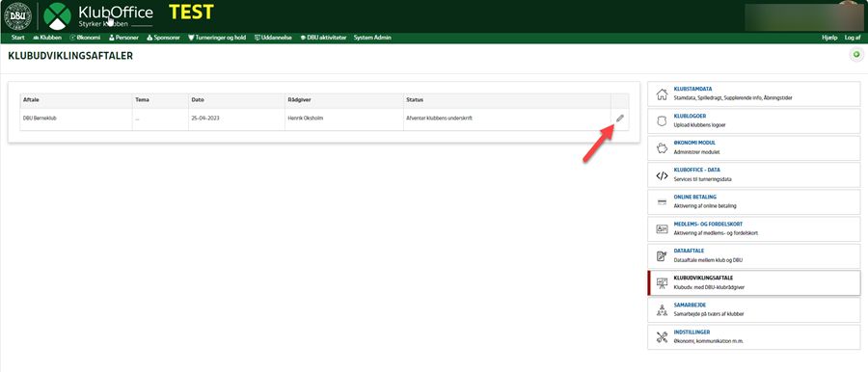
Task: Open the ØKONOMI MODUL link
Action: pos(694,143)
